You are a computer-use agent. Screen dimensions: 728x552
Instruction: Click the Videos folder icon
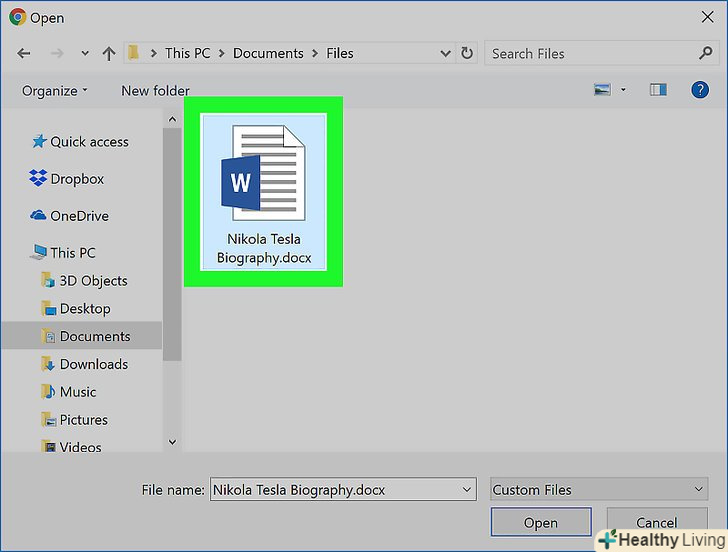[x=48, y=447]
